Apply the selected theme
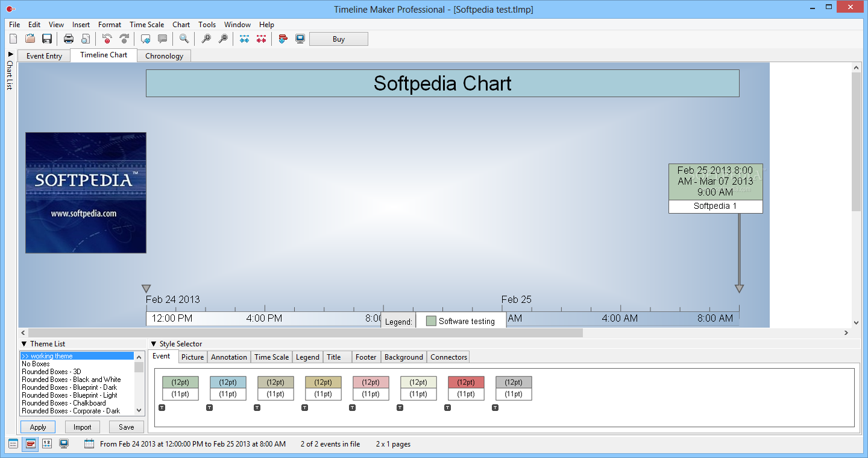 (x=38, y=427)
